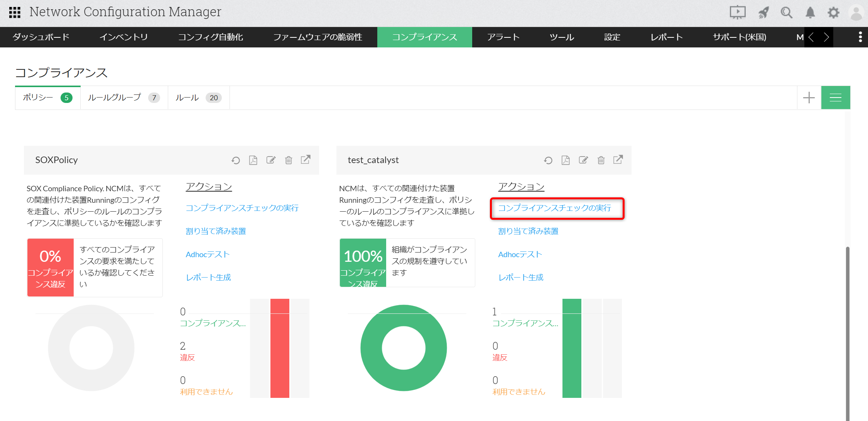Open SOXPolicy in external view icon
The height and width of the screenshot is (421, 868).
point(306,160)
